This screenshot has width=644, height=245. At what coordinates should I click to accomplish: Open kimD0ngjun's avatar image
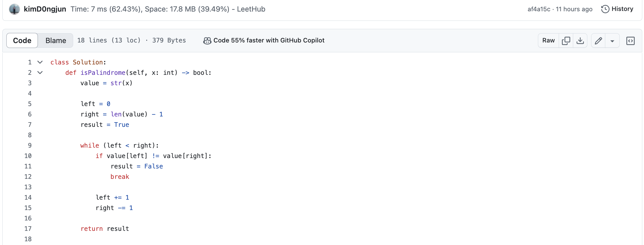[14, 9]
